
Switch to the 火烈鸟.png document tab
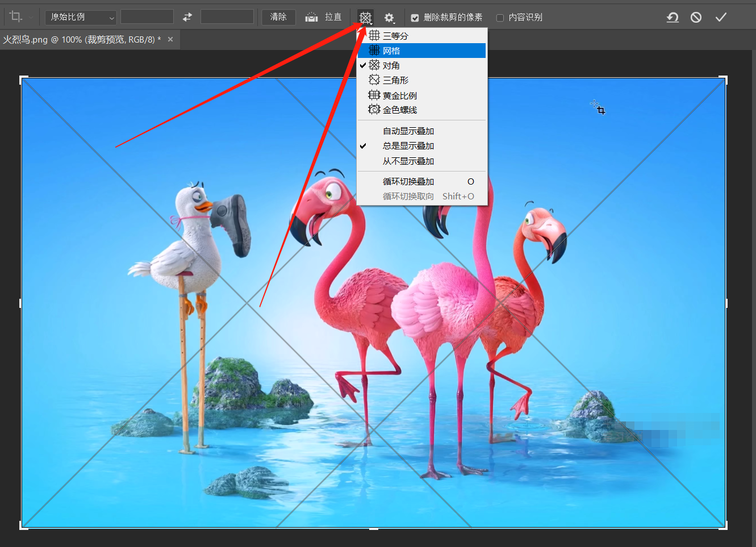click(x=82, y=40)
